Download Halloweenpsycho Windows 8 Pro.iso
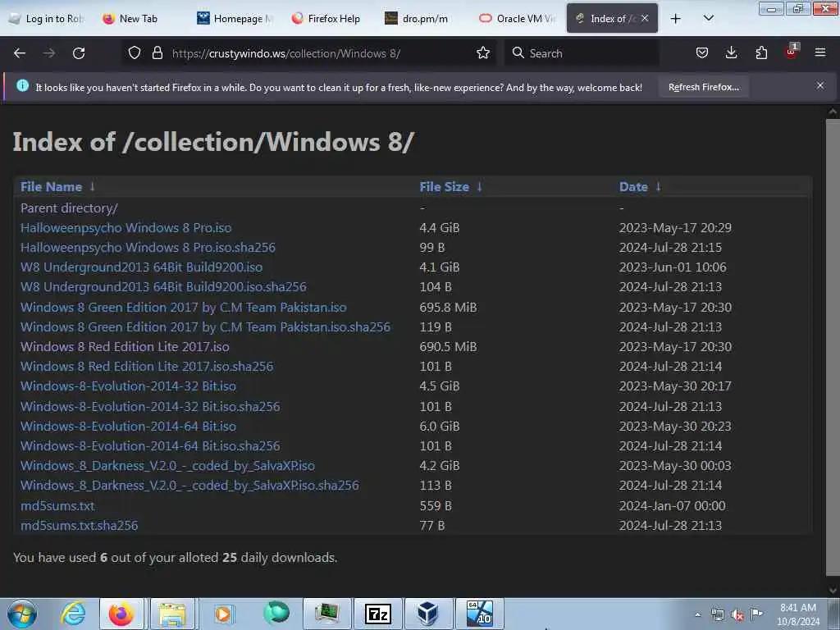840x630 pixels. pos(126,228)
